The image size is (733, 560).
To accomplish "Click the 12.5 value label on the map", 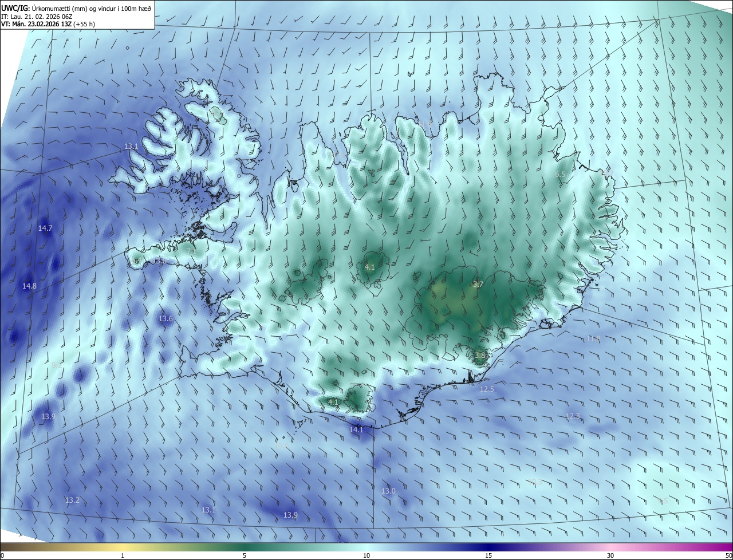I will click(x=487, y=389).
